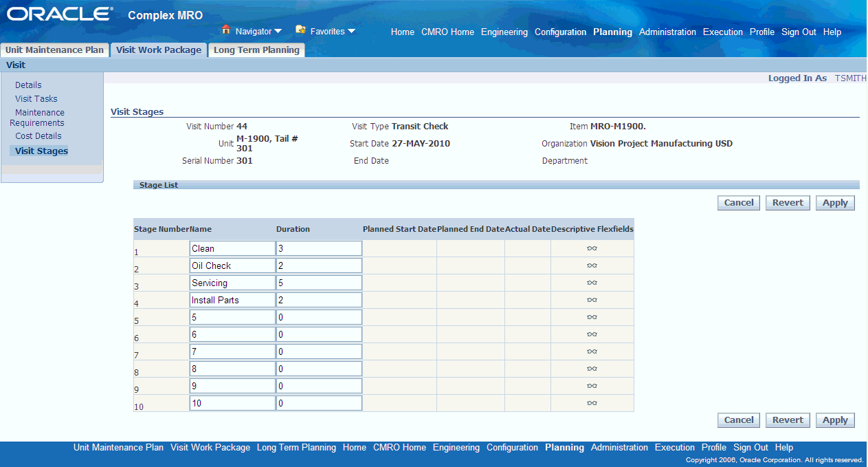Click name field of stage 10

(232, 403)
